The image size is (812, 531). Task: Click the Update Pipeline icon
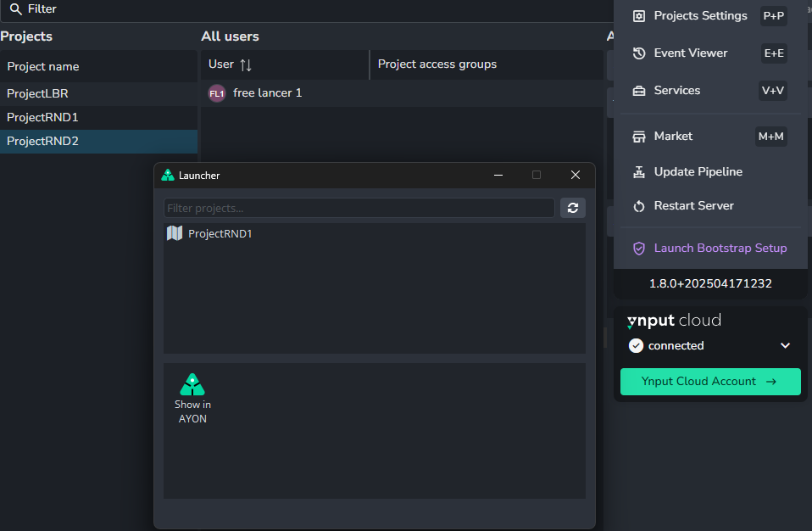coord(639,172)
